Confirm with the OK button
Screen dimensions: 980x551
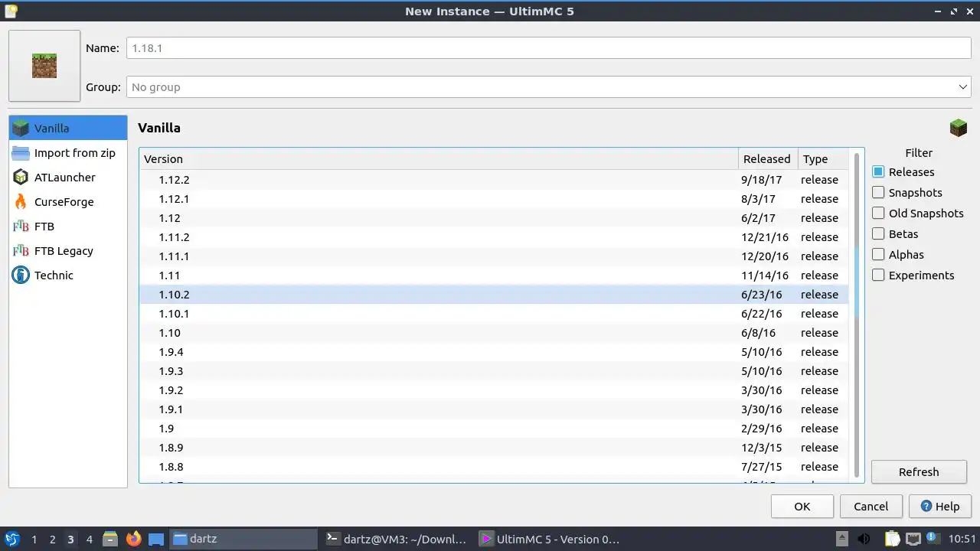click(x=802, y=507)
